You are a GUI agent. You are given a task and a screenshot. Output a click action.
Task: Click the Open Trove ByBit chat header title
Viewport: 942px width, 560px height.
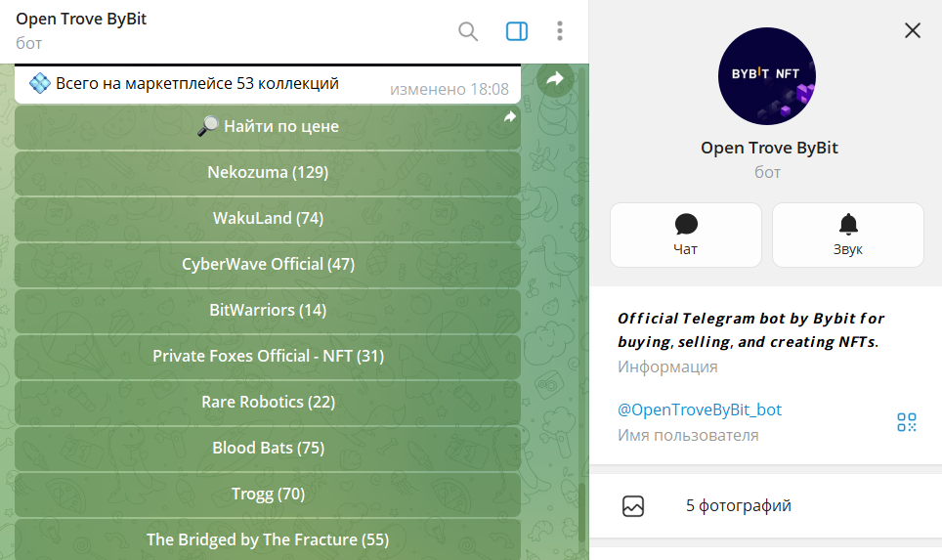pos(81,20)
